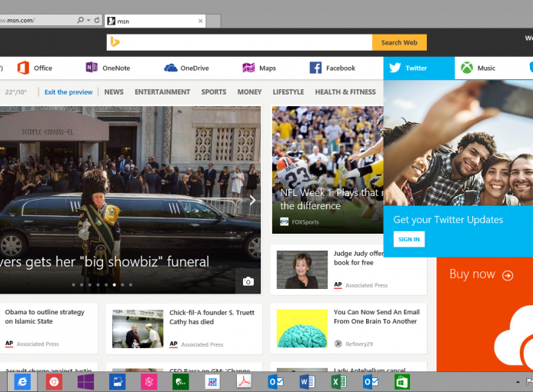Open You Can Now Send An Email headline

click(377, 317)
